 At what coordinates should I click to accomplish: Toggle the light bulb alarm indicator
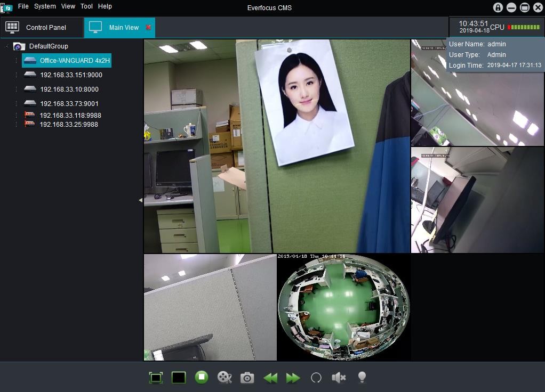coord(362,378)
